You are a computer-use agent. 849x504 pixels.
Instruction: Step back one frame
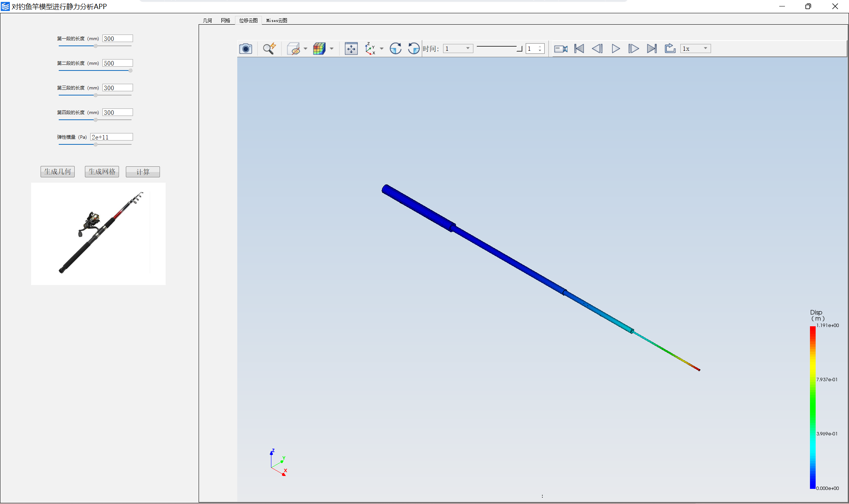click(597, 49)
